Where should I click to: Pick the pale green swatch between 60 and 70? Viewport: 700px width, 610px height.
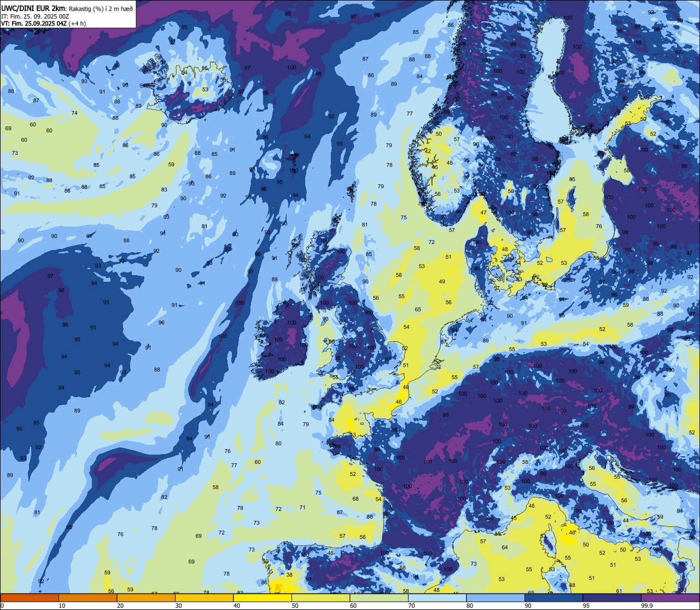point(379,597)
